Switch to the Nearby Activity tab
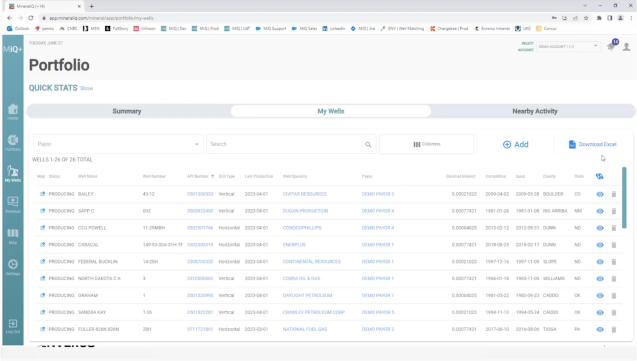The height and width of the screenshot is (361, 637). click(x=535, y=111)
